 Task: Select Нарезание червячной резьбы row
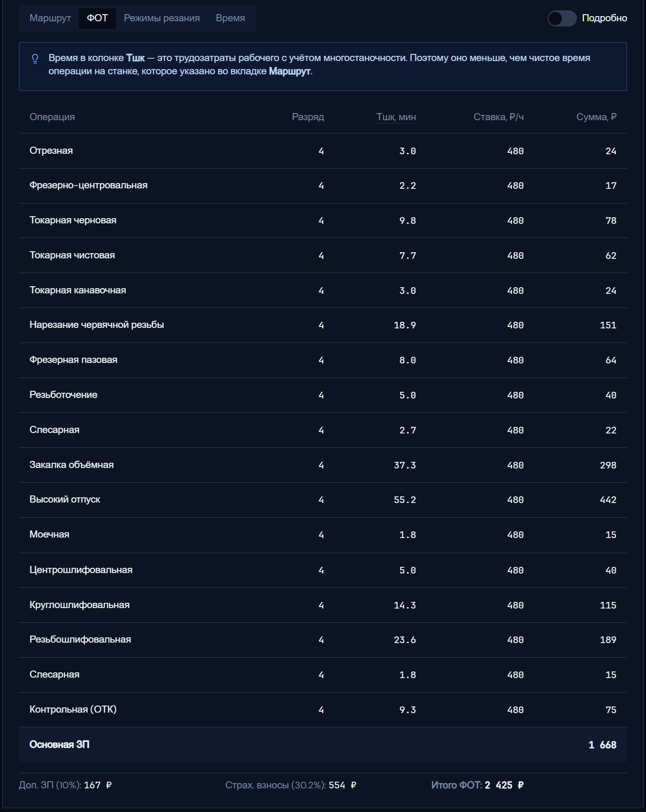[323, 325]
